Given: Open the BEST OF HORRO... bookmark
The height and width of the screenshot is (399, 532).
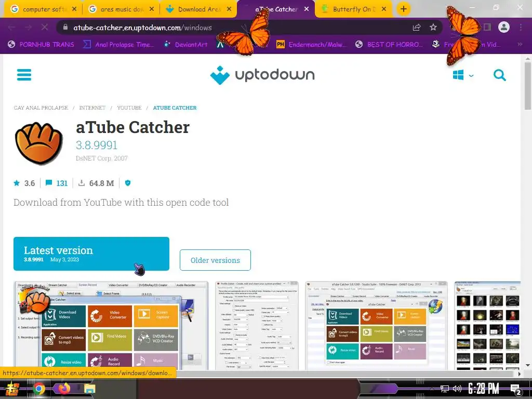Looking at the screenshot, I should click(x=390, y=45).
